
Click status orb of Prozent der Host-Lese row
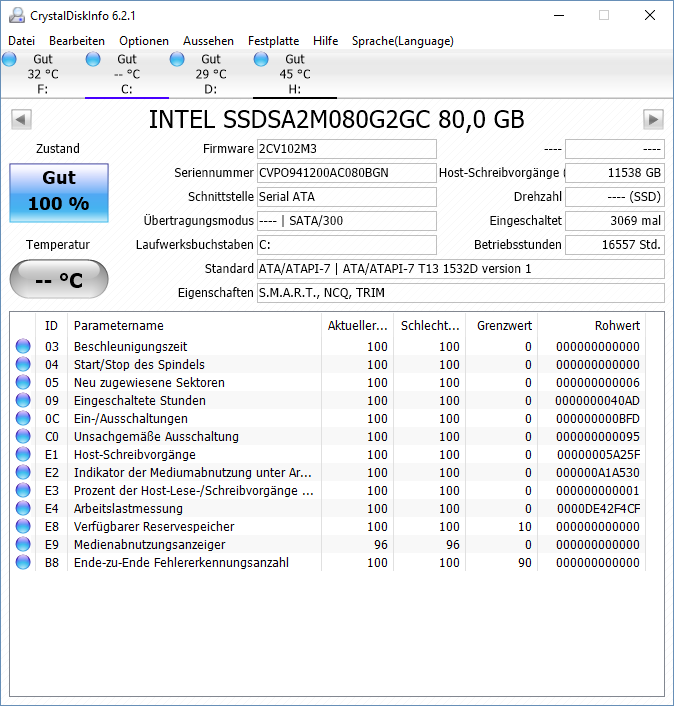click(23, 490)
